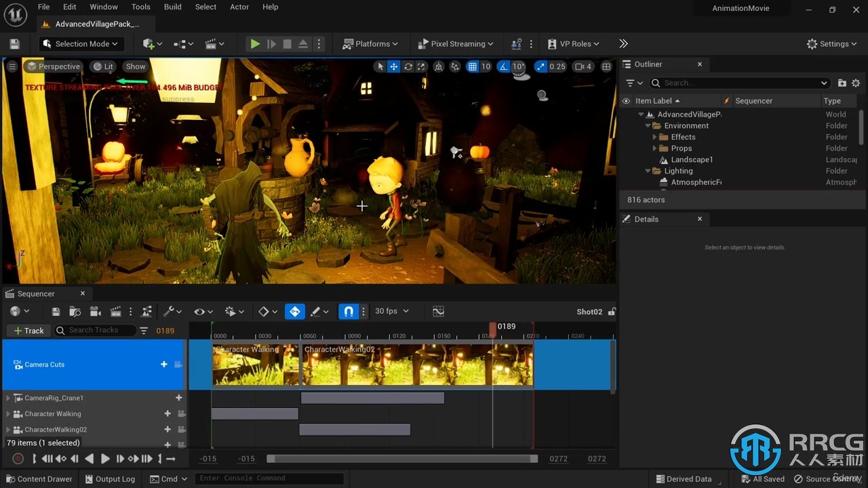Open the key type diamond dropdown

(268, 311)
